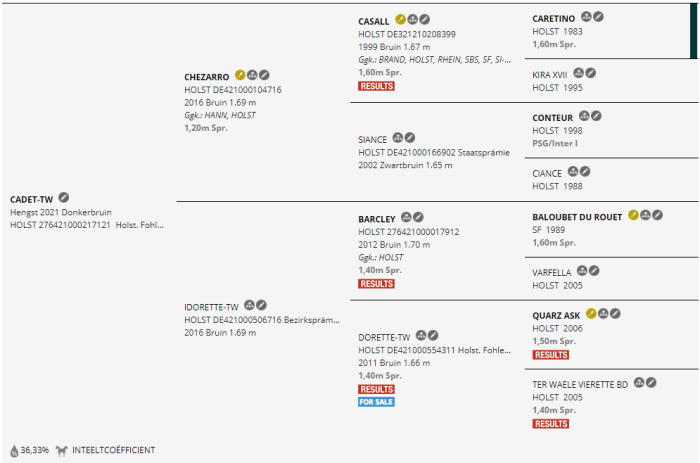Open the RESULTS badge under BARCLEY

[x=376, y=284]
